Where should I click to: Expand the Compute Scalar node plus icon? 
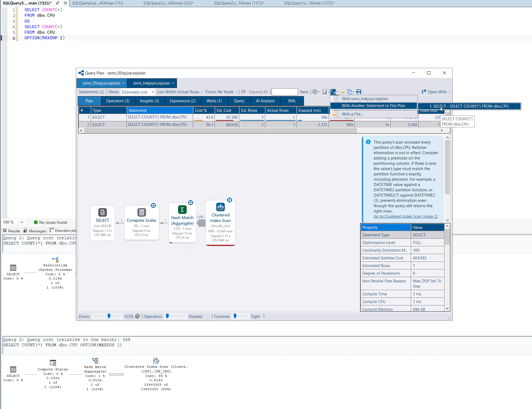tap(153, 205)
